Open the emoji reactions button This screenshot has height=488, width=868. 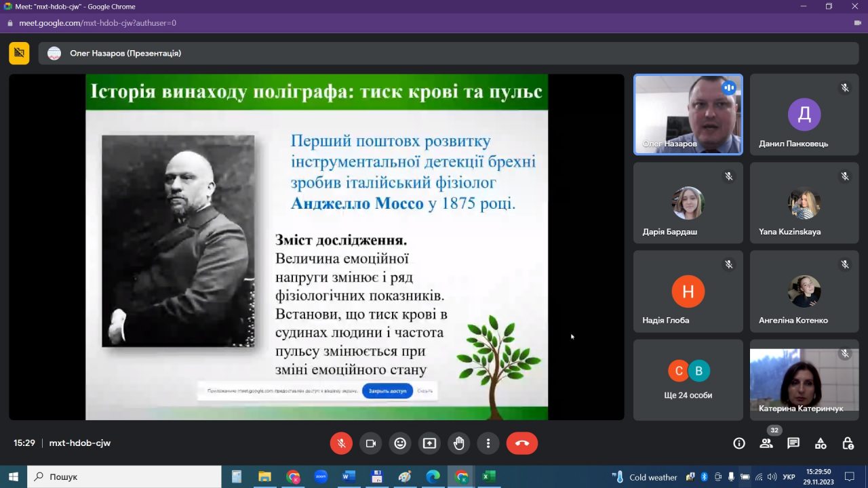400,443
